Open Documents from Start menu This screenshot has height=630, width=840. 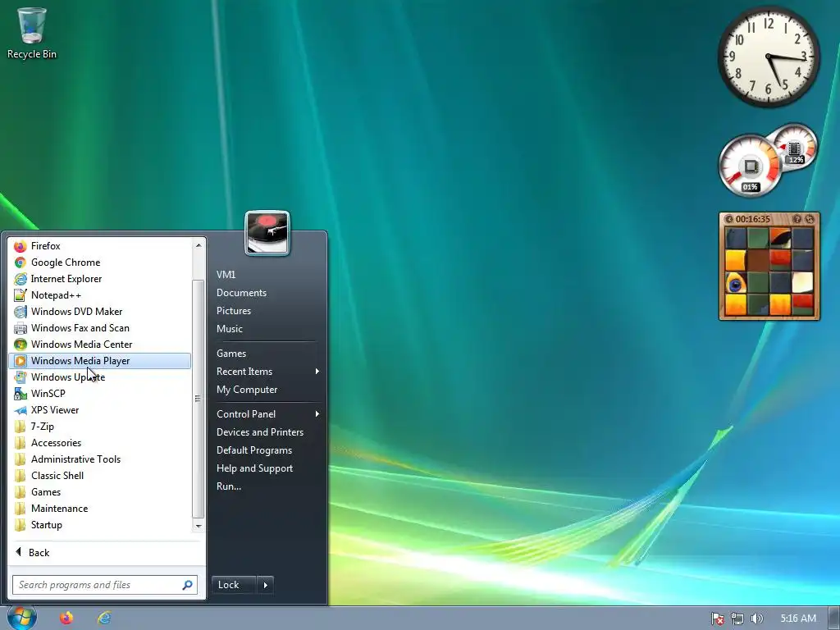[267, 293]
